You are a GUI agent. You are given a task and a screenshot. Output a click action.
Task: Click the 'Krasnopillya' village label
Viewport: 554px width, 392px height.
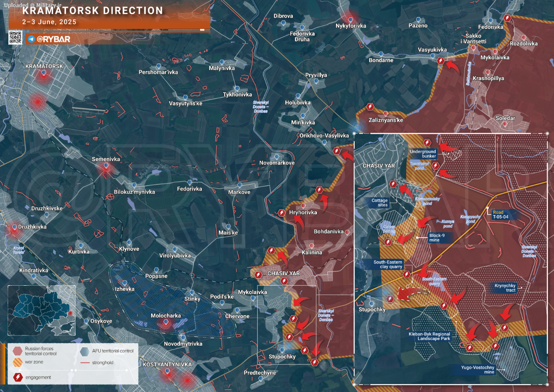click(488, 78)
